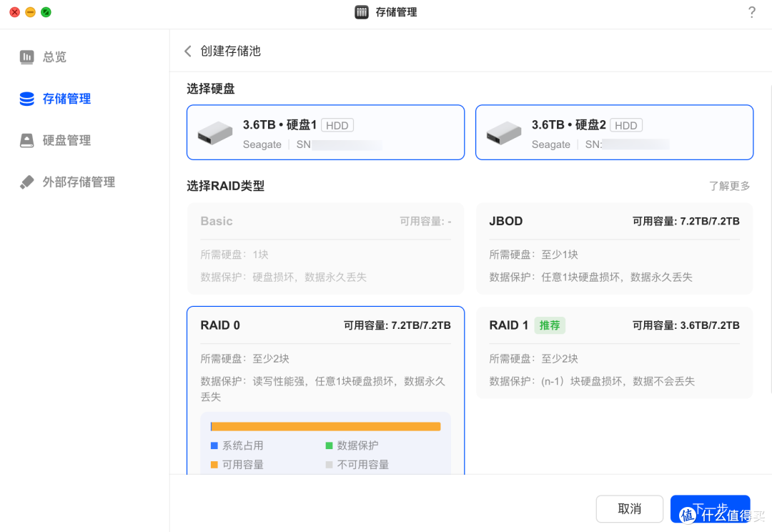This screenshot has width=772, height=532.
Task: Click the 选择RAID类型 section heading
Action: click(x=225, y=186)
